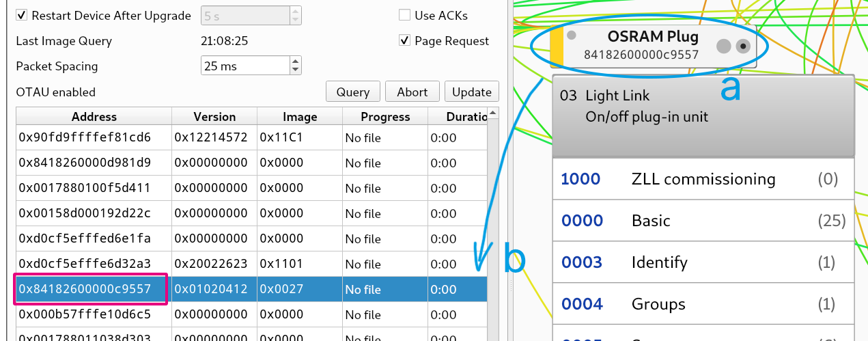The image size is (868, 341).
Task: Click the dark endpoint dropdown dot on OSRAM Plug
Action: coord(744,46)
